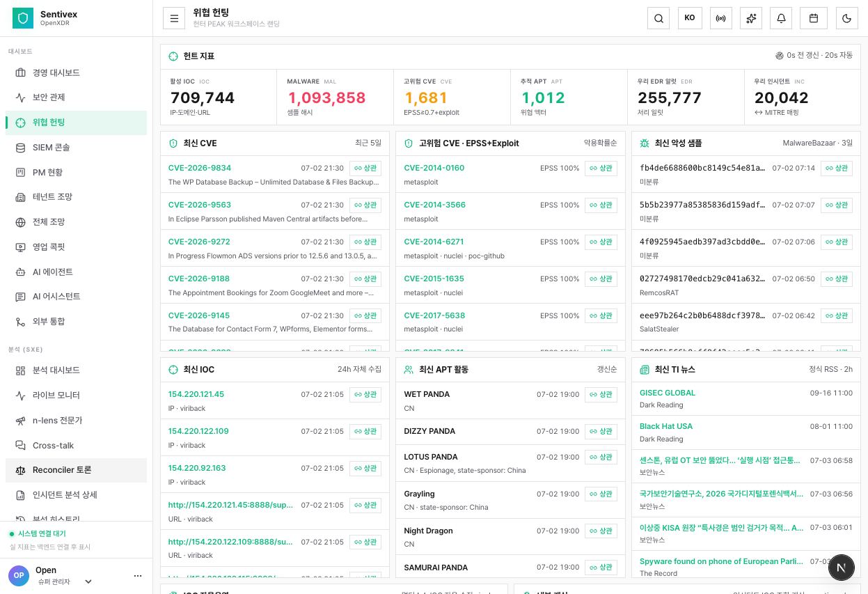This screenshot has width=868, height=594.
Task: Toggle dark mode moon icon
Action: click(x=847, y=18)
